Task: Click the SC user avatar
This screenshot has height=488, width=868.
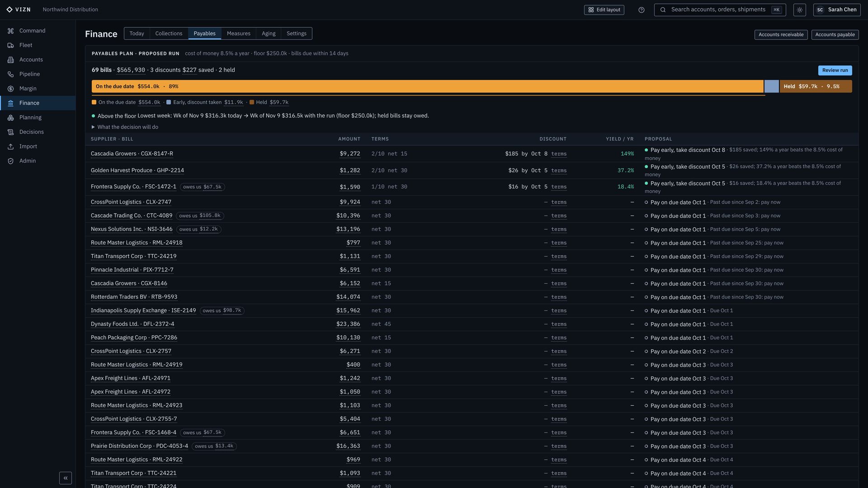Action: coord(820,10)
